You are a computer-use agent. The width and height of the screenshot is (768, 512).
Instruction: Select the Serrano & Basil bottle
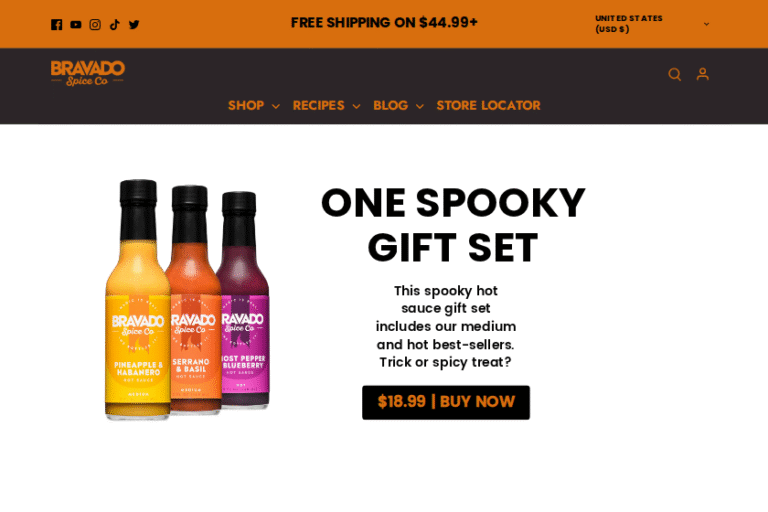coord(194,299)
